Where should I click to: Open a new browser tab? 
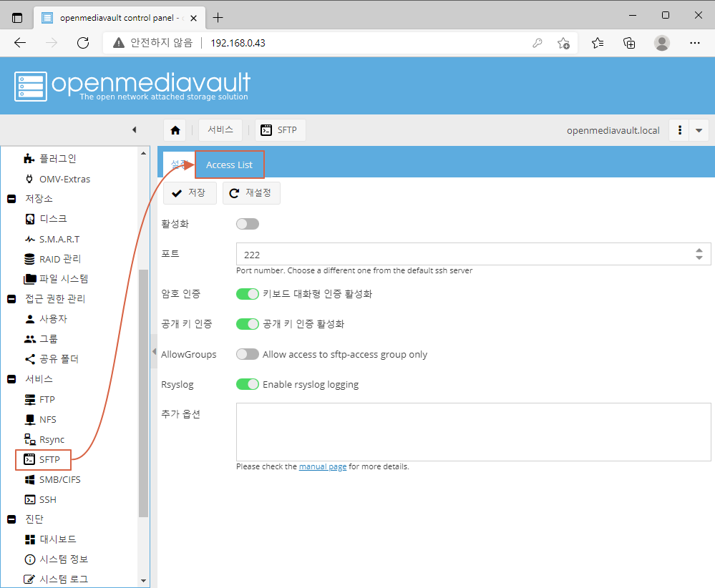pos(218,18)
